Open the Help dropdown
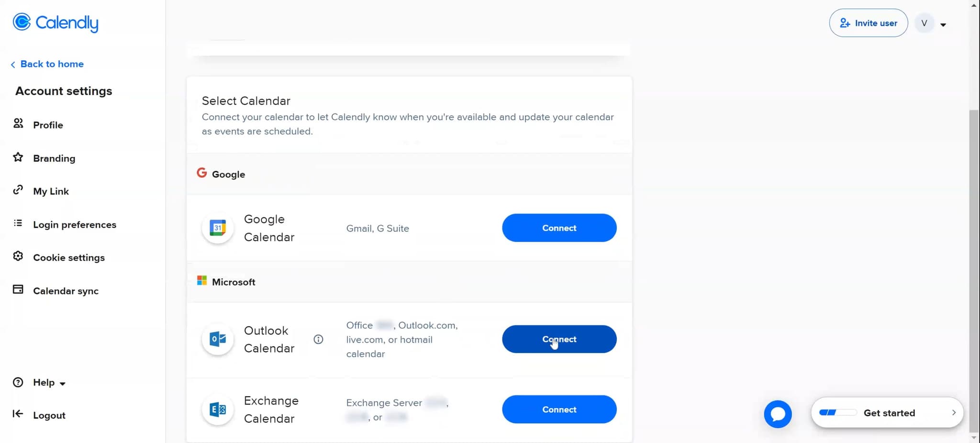 pyautogui.click(x=63, y=382)
